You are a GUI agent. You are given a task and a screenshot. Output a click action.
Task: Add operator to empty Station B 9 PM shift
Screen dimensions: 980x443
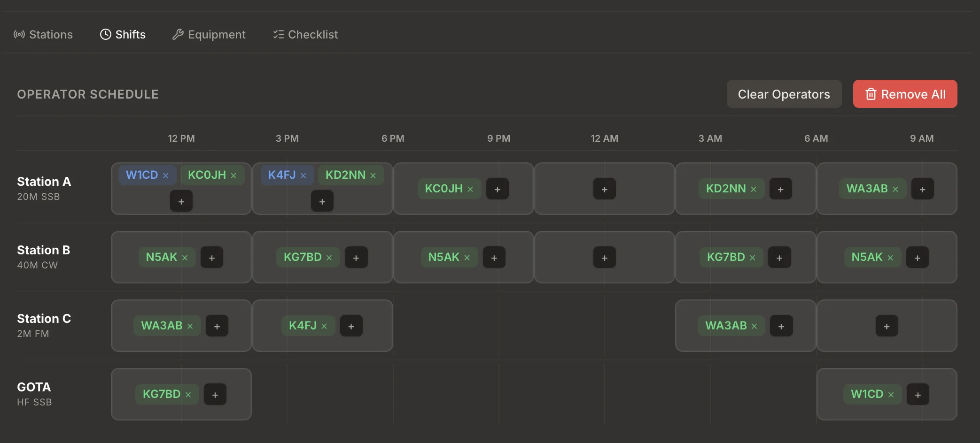coord(605,258)
